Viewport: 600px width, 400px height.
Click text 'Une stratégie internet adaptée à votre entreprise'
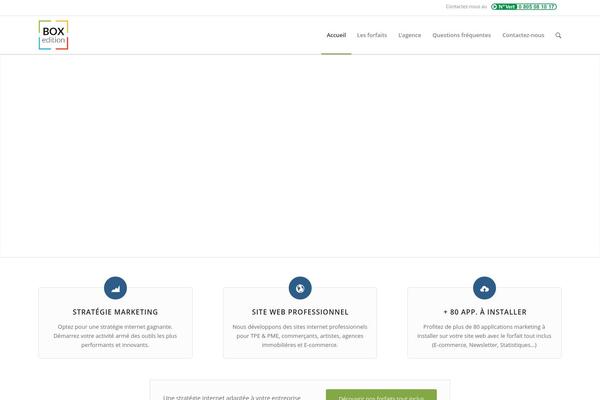[x=232, y=397]
